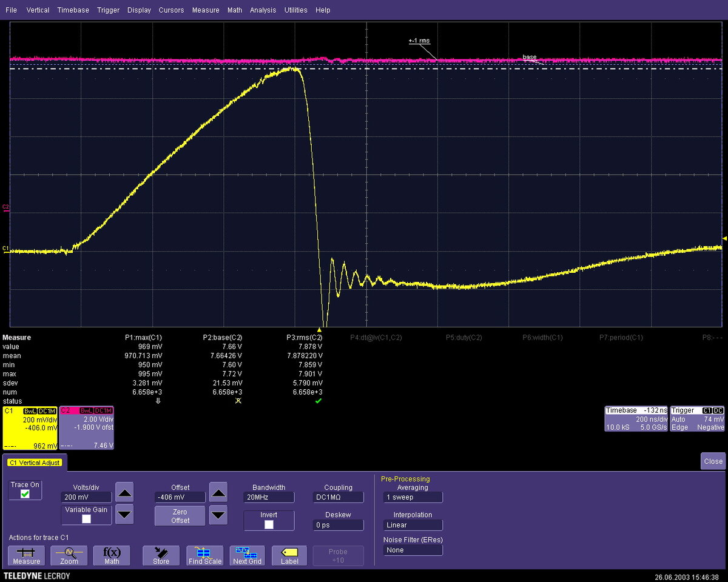Open the Measure setup action button
Image resolution: width=728 pixels, height=582 pixels.
point(27,555)
